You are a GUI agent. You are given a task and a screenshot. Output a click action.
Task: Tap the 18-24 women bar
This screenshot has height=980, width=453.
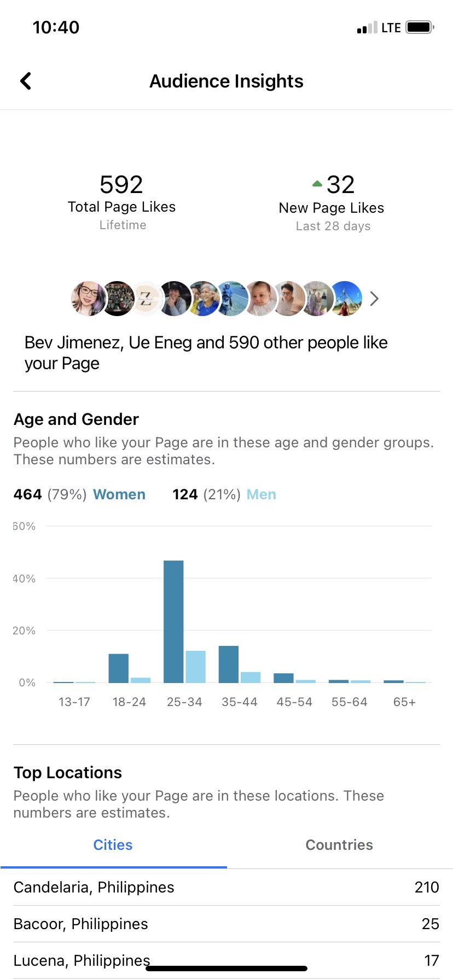point(118,668)
